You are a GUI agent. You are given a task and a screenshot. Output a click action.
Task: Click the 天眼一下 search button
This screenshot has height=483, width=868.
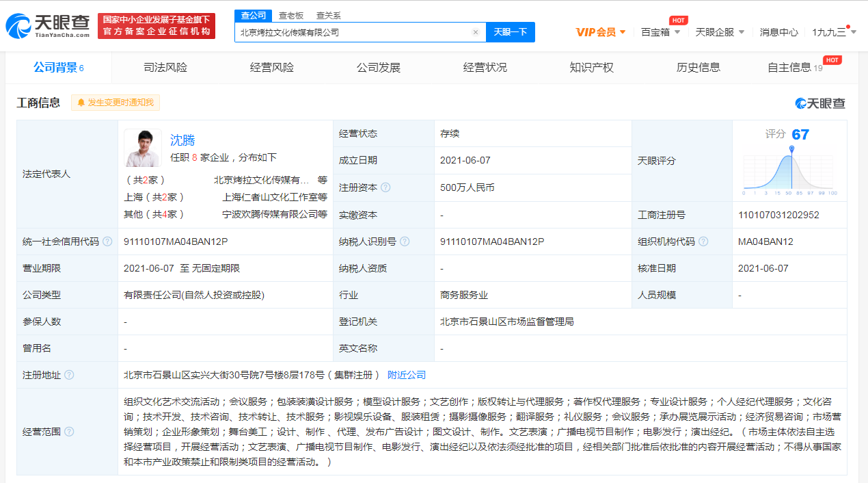pos(511,32)
